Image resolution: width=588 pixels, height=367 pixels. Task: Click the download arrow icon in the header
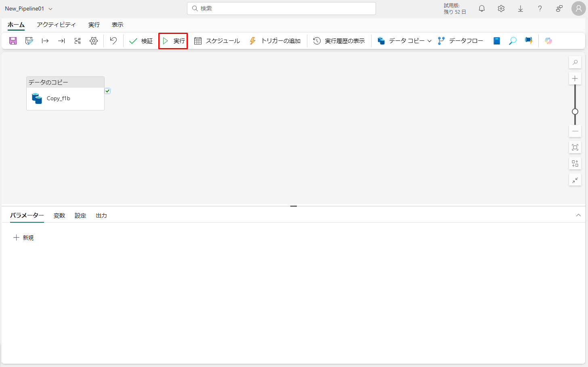(521, 8)
